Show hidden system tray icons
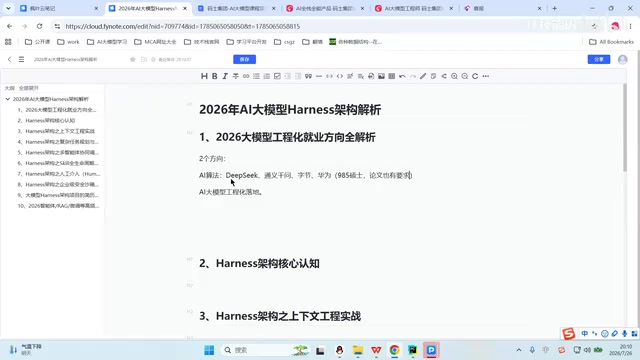The height and width of the screenshot is (360, 640). click(519, 350)
